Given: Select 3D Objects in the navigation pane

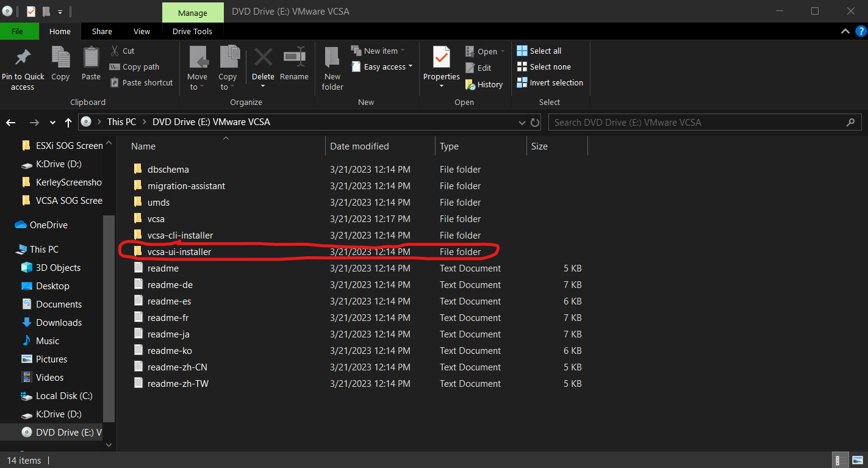Looking at the screenshot, I should 52,268.
